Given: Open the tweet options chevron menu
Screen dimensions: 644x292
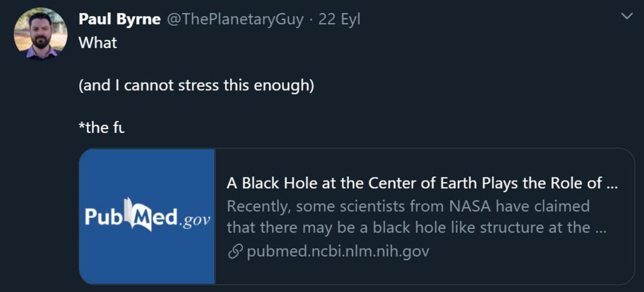Looking at the screenshot, I should point(626,17).
